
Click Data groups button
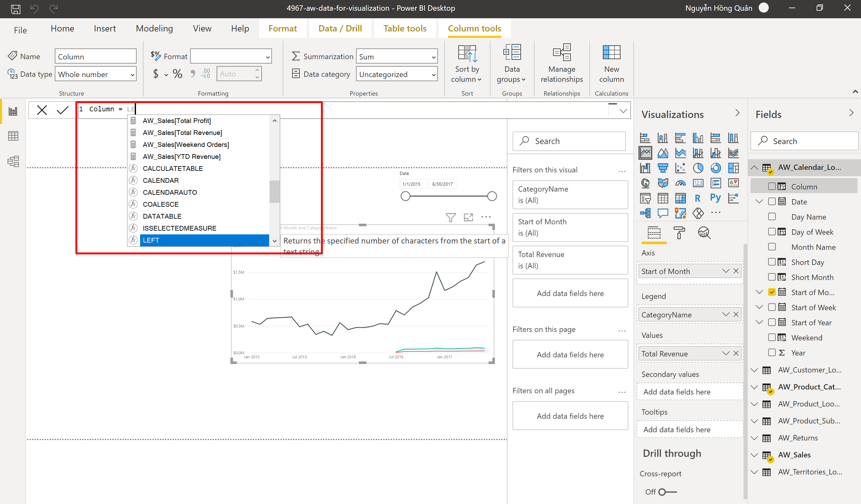512,64
